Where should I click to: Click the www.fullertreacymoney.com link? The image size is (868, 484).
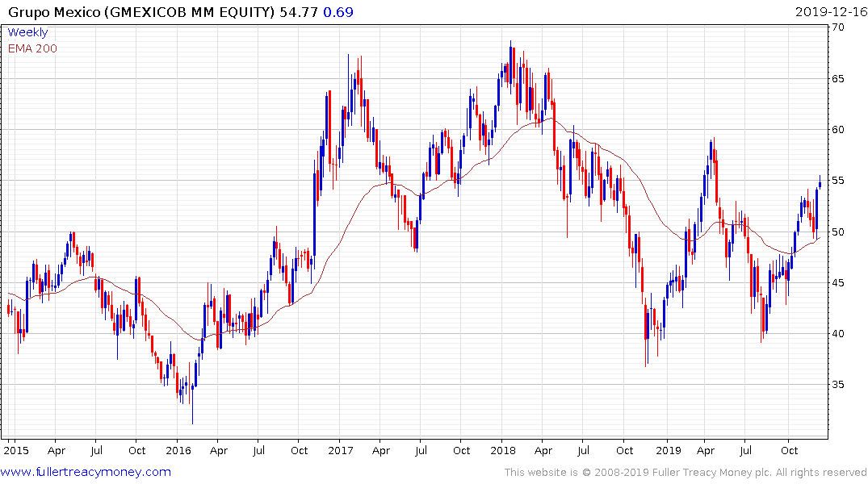point(86,472)
